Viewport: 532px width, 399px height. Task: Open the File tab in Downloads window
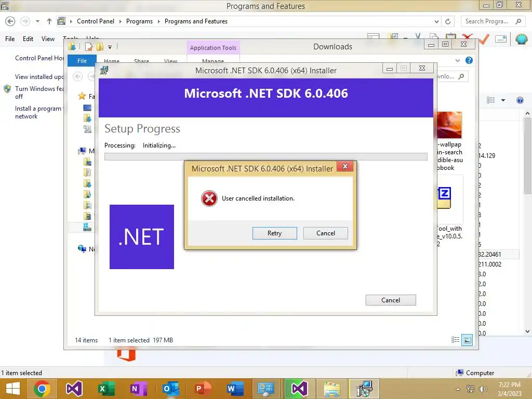(x=82, y=61)
